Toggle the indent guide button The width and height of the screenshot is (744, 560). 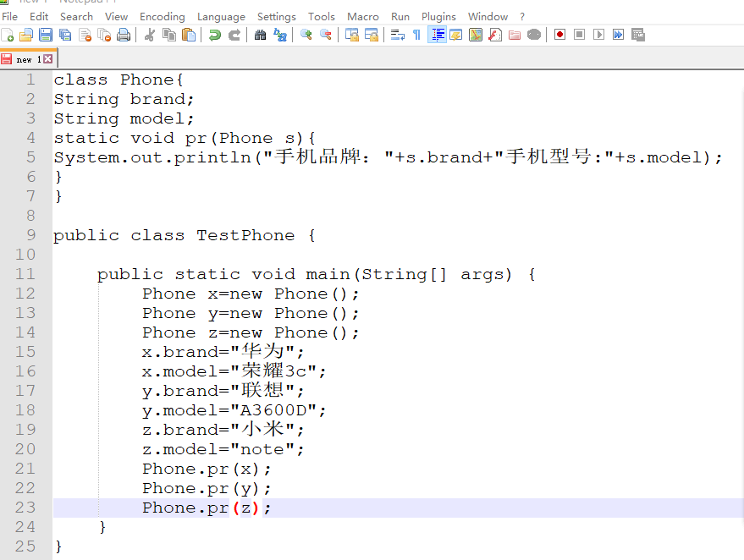point(437,35)
